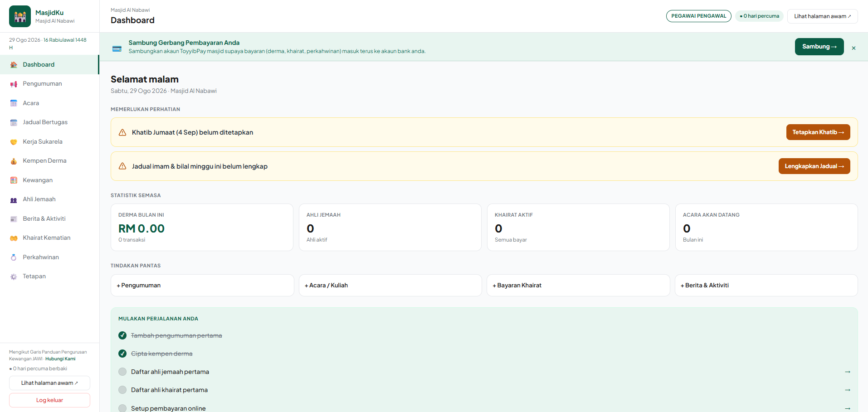This screenshot has width=868, height=412.
Task: Open arrow for Daftar ahli jemaah pertama
Action: (847, 372)
